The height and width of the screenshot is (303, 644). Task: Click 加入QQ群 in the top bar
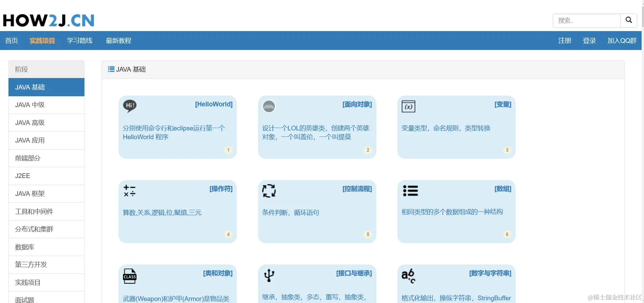click(x=622, y=41)
